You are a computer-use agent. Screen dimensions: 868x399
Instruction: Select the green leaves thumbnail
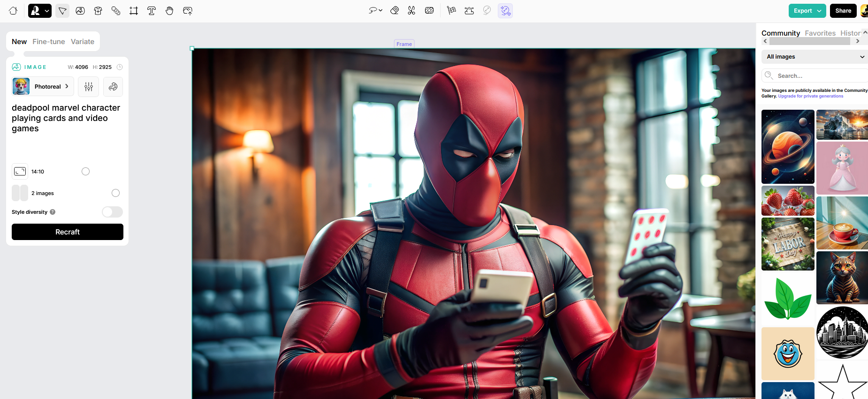point(788,299)
